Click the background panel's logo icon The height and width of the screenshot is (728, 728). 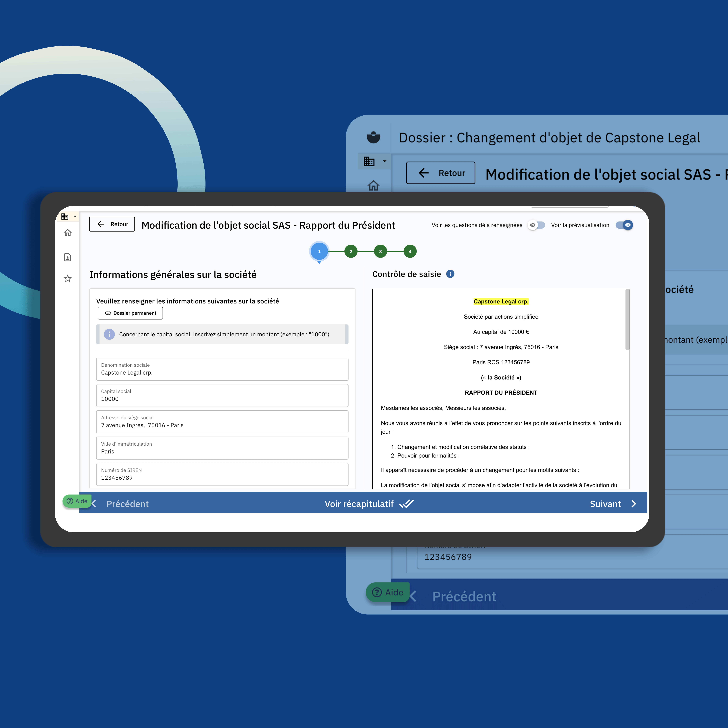(x=373, y=137)
